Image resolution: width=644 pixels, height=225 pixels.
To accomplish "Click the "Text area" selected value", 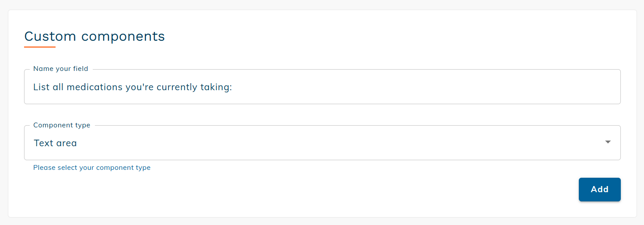I will (x=55, y=143).
